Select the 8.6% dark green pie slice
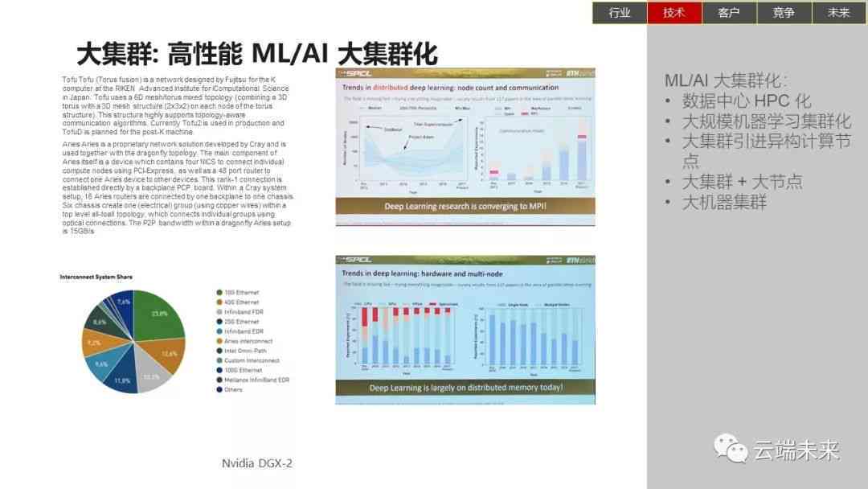The image size is (868, 489). pyautogui.click(x=102, y=323)
